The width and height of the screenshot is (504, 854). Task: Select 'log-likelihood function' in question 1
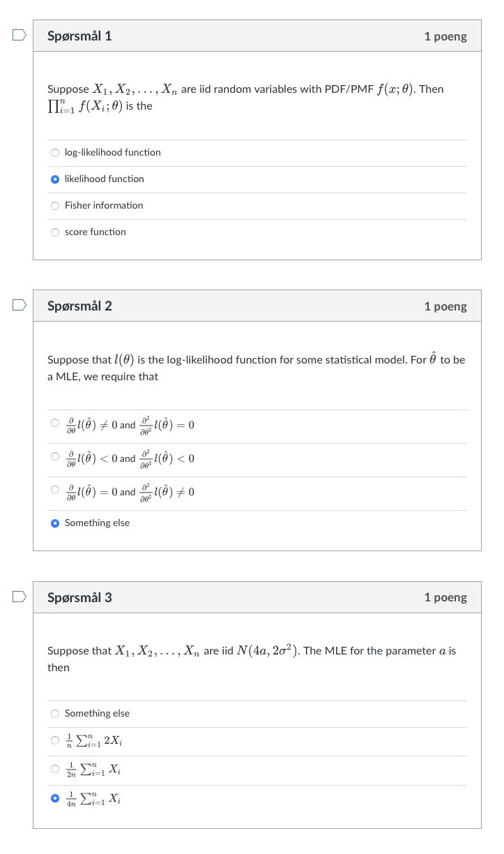point(55,152)
